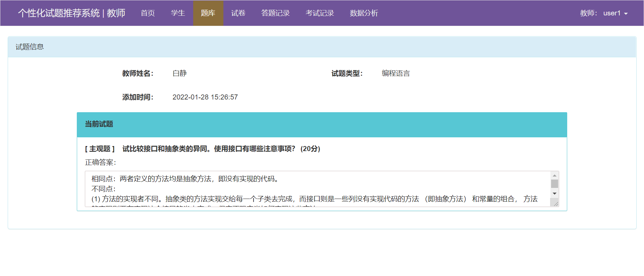Click the 正确答案: label
644x276 pixels.
coord(100,162)
